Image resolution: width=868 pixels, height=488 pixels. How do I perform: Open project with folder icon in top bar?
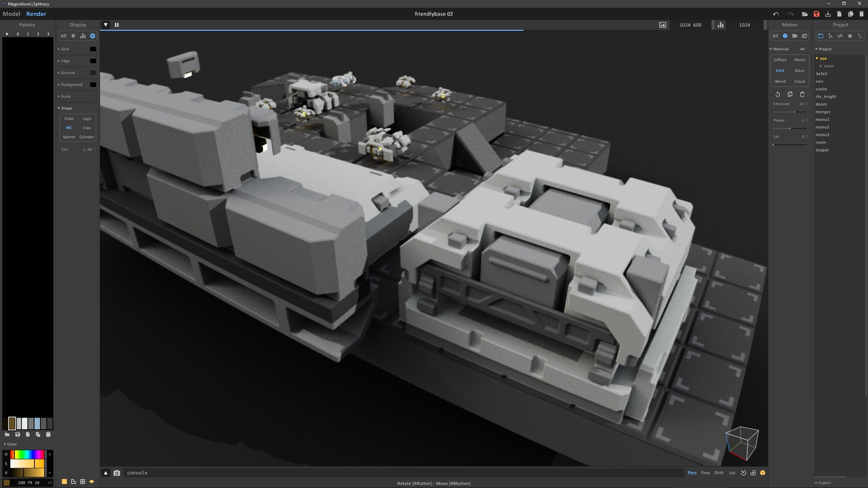(x=805, y=14)
